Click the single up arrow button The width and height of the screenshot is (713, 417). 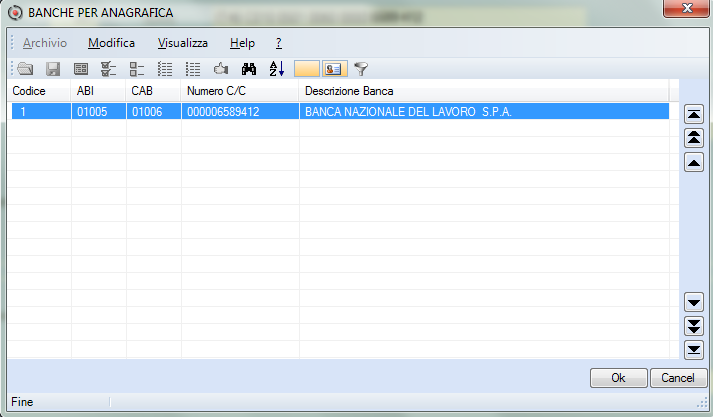(x=694, y=162)
